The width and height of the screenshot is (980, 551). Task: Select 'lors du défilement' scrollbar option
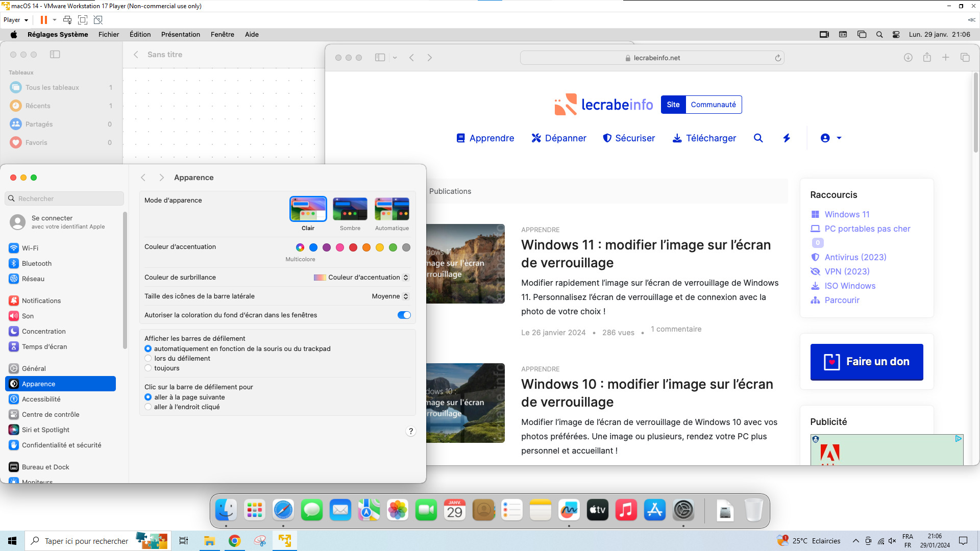point(148,359)
